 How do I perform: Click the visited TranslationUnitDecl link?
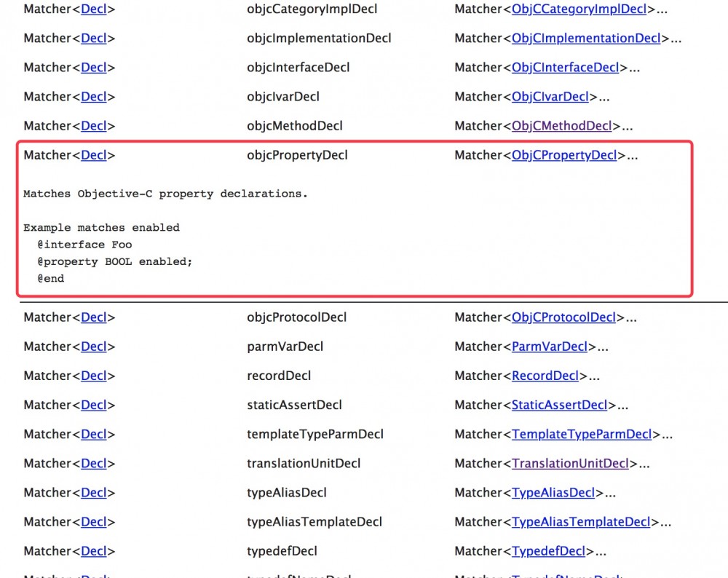click(570, 464)
